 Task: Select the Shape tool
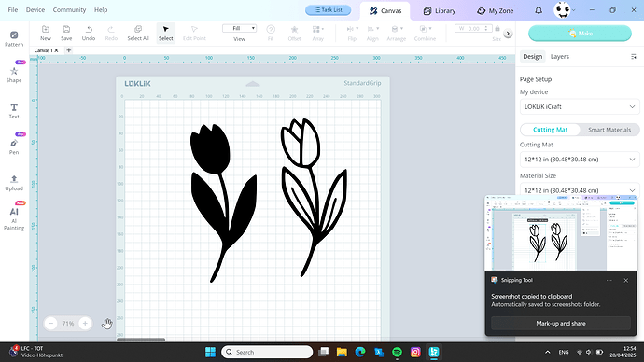tap(14, 75)
